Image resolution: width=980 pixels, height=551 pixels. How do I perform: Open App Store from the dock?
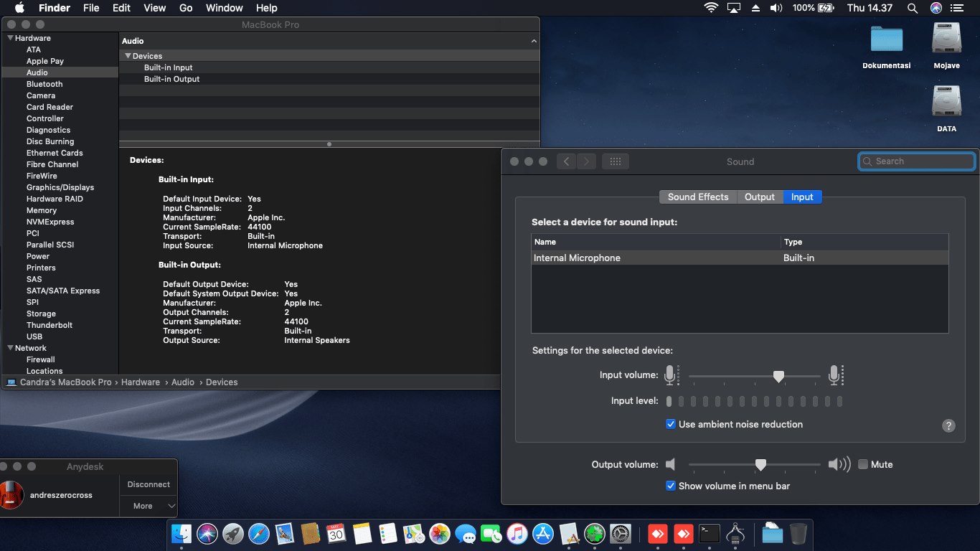point(543,533)
